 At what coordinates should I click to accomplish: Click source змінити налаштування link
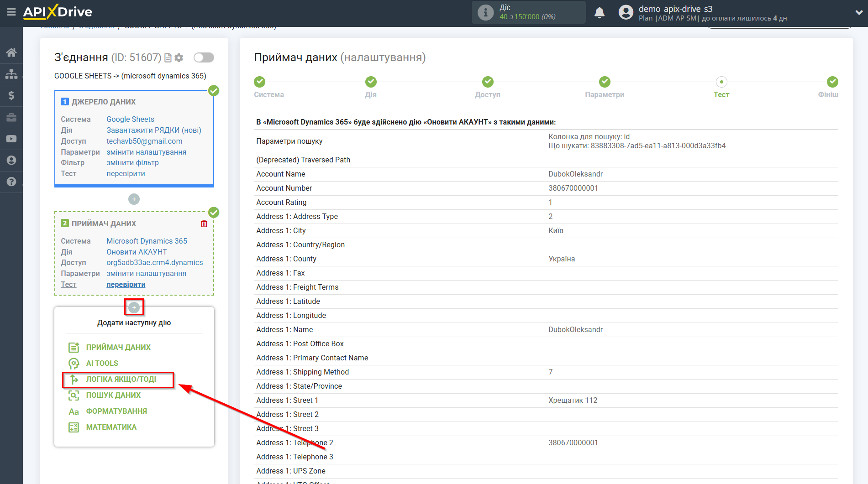point(146,152)
